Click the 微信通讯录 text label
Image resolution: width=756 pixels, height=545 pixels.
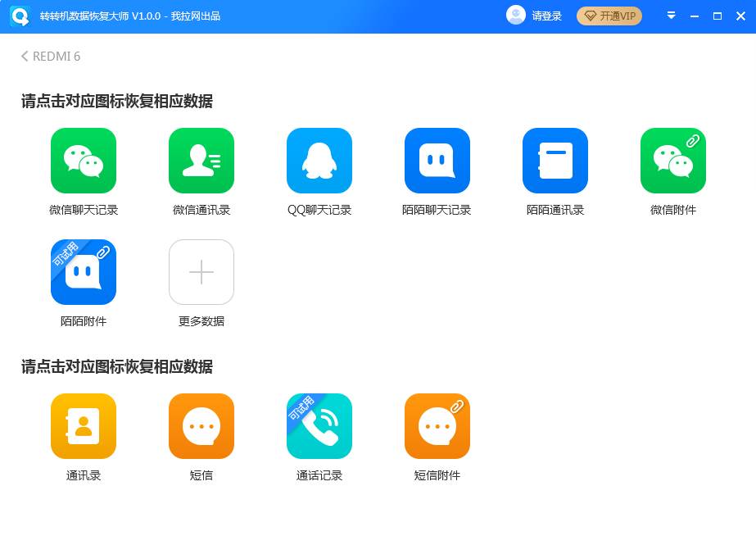coord(201,211)
